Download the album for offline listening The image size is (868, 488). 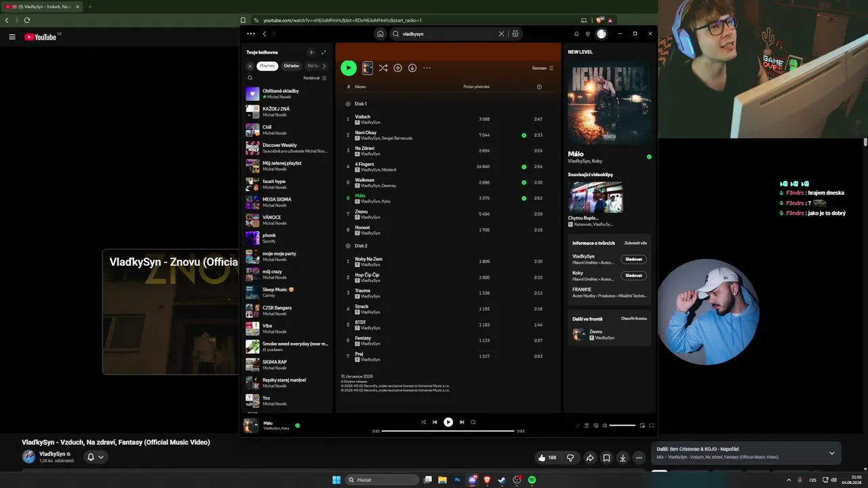click(412, 68)
